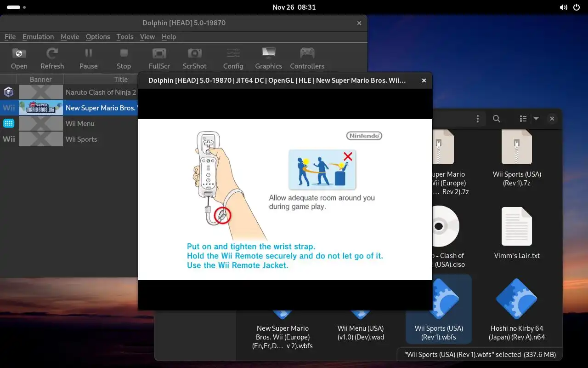
Task: Select Naruto Clash of Ninja 2 row
Action: coord(69,92)
